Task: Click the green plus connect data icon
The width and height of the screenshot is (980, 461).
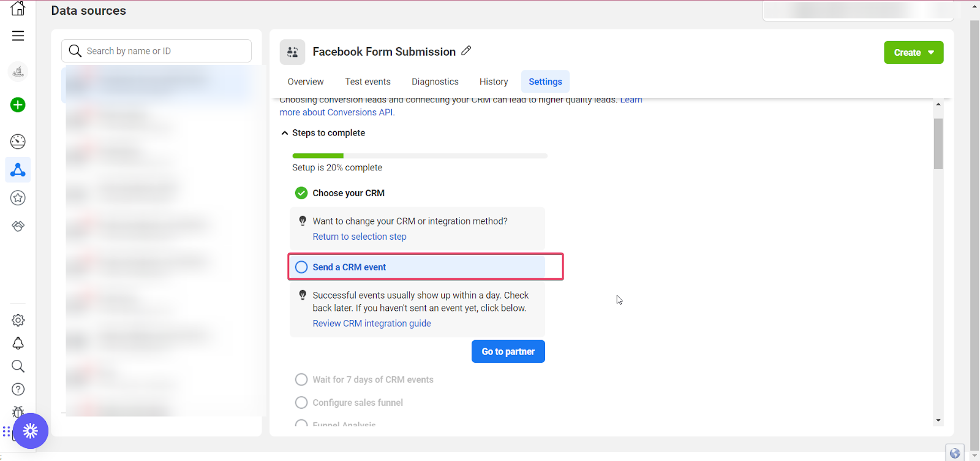Action: click(x=18, y=105)
